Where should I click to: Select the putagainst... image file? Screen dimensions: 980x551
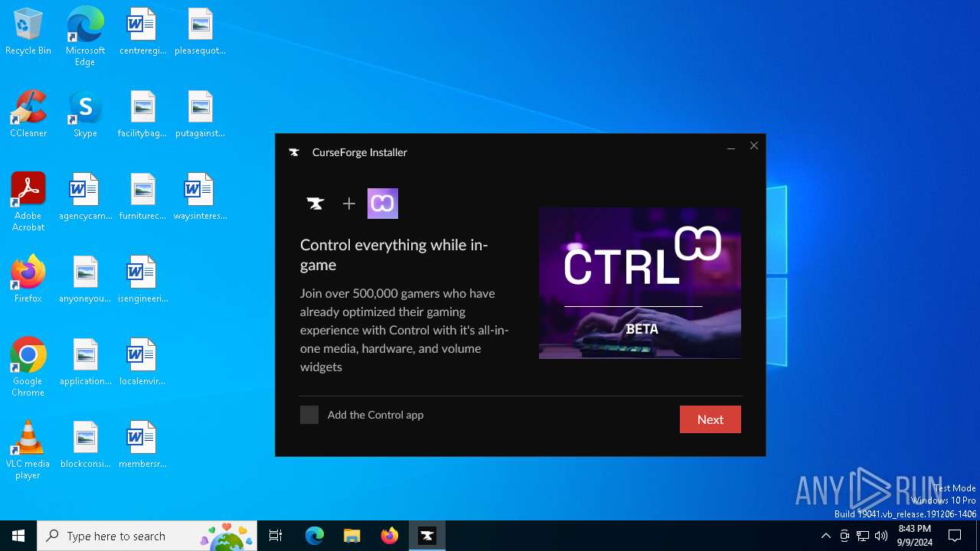[x=200, y=115]
